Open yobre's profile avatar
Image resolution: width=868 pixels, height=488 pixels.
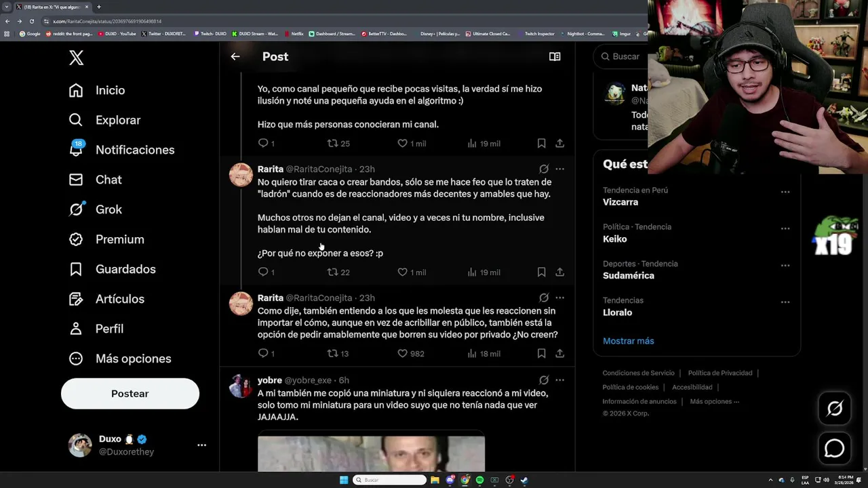click(x=241, y=386)
